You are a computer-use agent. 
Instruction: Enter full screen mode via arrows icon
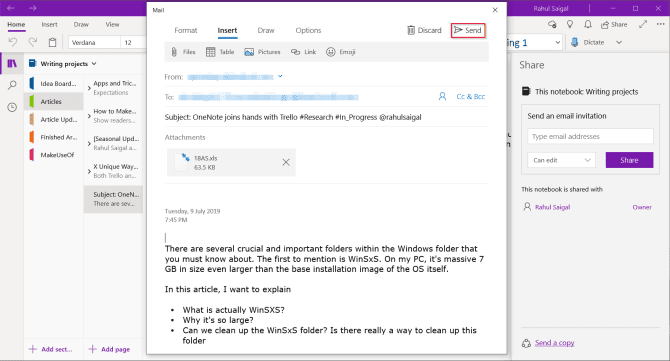pos(643,25)
